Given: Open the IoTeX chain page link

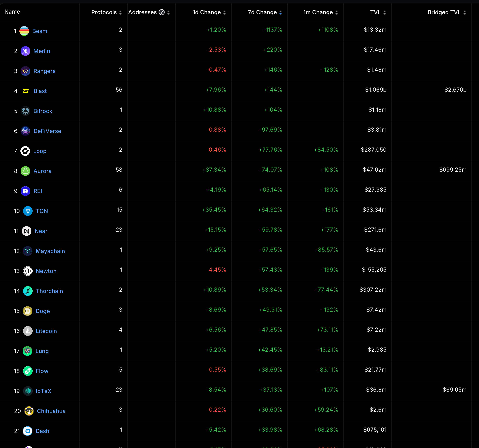Looking at the screenshot, I should (x=43, y=391).
